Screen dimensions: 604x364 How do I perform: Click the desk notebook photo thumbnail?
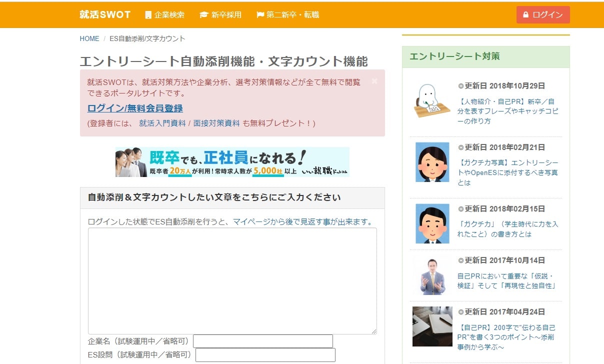pyautogui.click(x=432, y=326)
